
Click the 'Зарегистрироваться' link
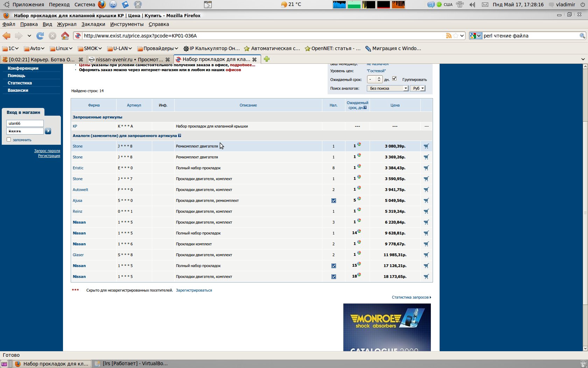194,290
